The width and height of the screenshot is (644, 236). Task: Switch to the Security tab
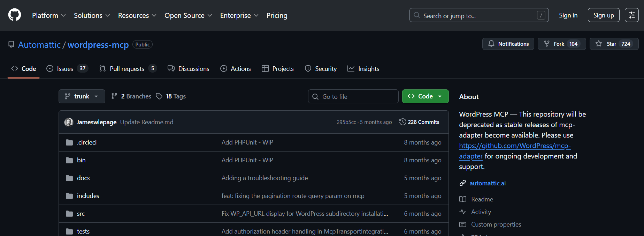321,69
